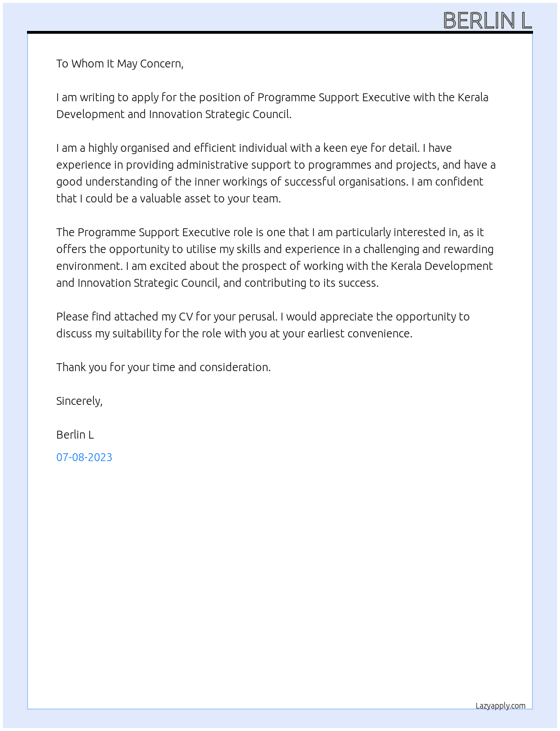Click Development and Innovation Strategic Council text

(174, 114)
